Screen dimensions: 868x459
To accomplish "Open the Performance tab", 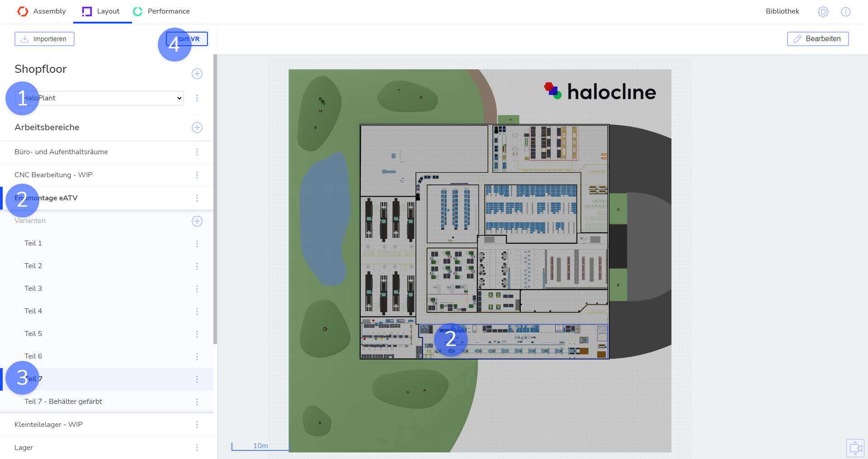I will (161, 11).
